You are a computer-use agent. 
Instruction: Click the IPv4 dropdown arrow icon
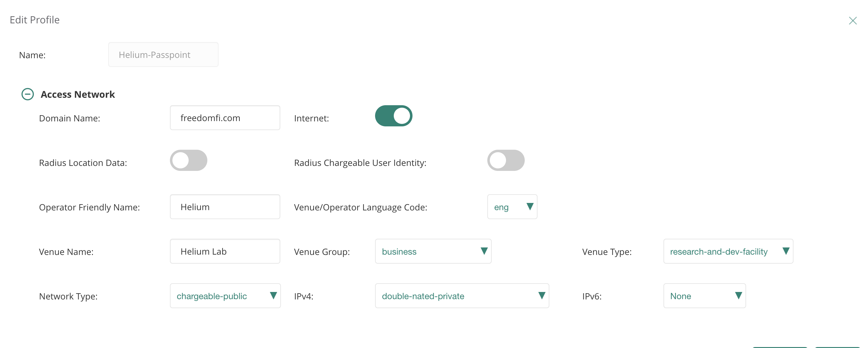542,295
